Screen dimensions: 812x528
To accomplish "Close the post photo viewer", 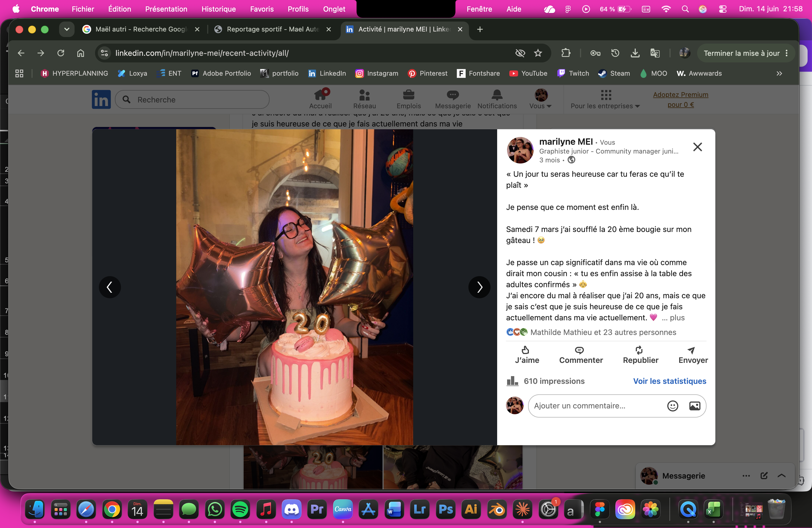I will coord(697,147).
